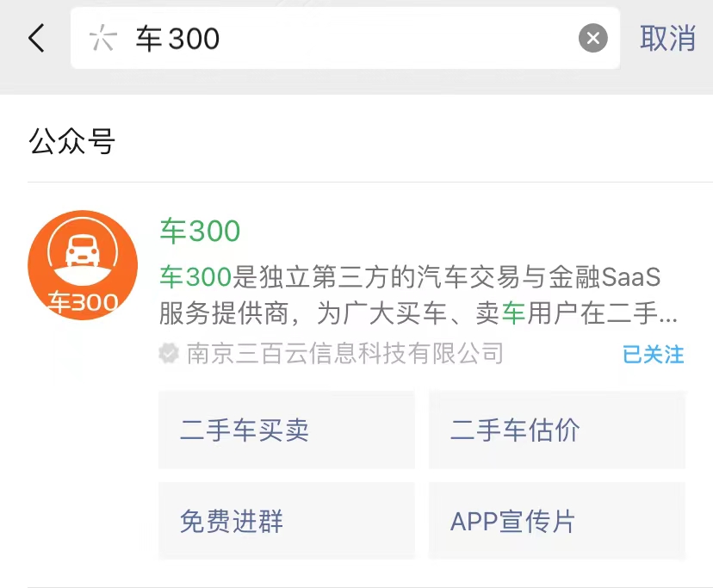Focus the search field containing 车300
Viewport: 713px width, 588px height.
point(344,38)
